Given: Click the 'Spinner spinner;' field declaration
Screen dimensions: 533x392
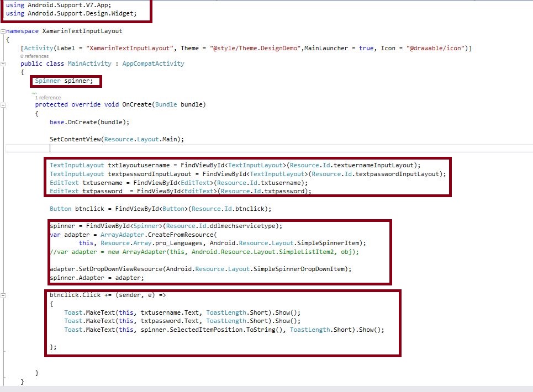Looking at the screenshot, I should 64,81.
